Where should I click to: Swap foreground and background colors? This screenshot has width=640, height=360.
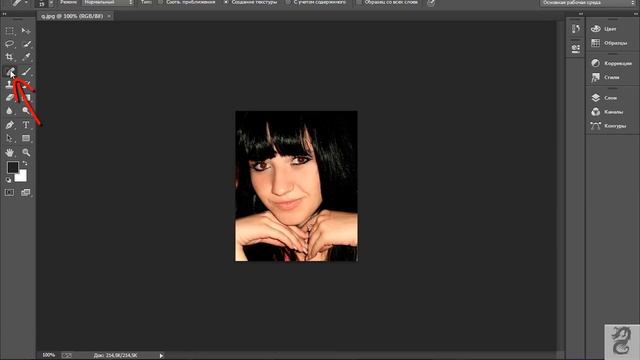click(25, 163)
